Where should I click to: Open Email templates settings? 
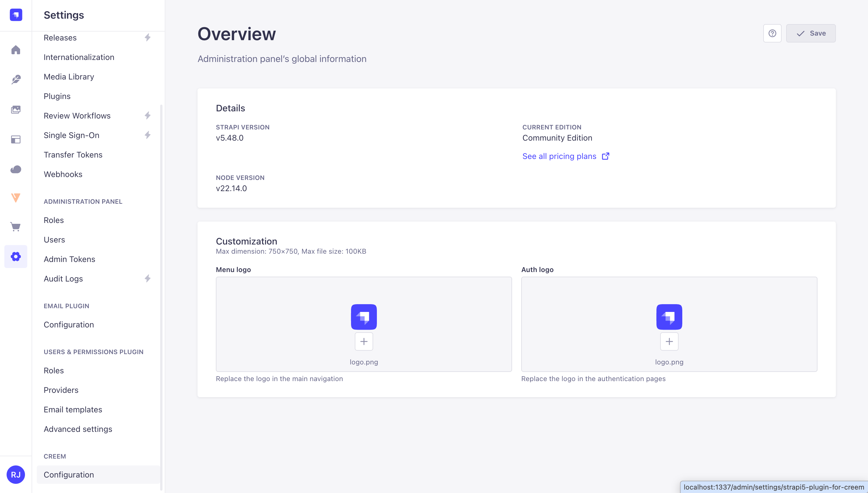[73, 409]
